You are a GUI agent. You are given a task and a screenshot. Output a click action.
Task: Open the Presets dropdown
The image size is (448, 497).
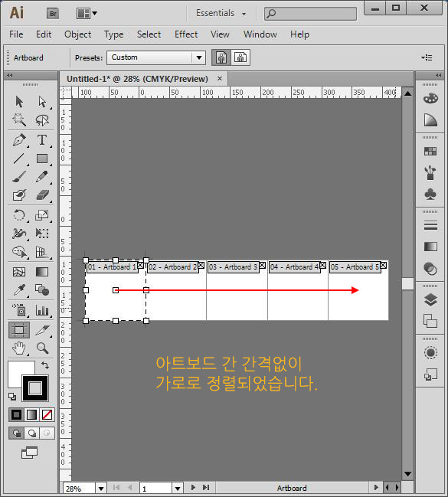(x=199, y=57)
